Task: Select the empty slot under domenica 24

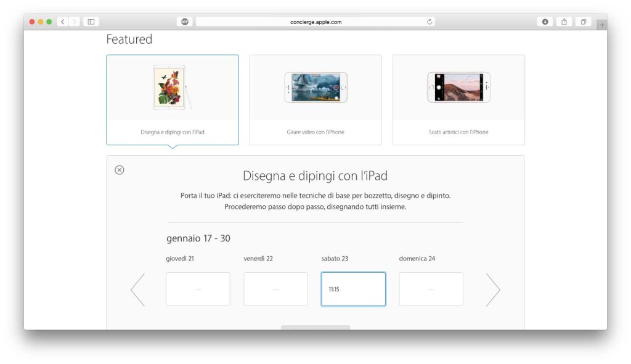Action: pyautogui.click(x=431, y=288)
